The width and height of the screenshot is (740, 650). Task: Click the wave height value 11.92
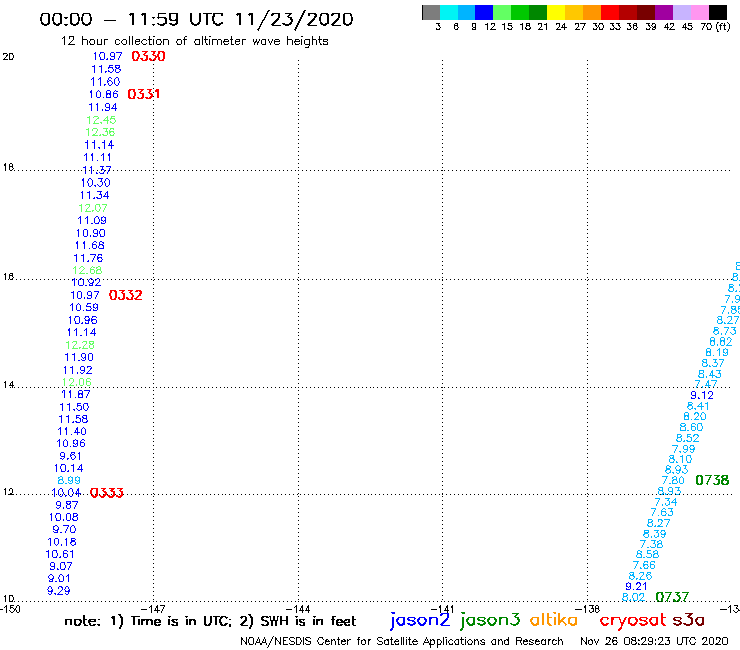coord(78,370)
